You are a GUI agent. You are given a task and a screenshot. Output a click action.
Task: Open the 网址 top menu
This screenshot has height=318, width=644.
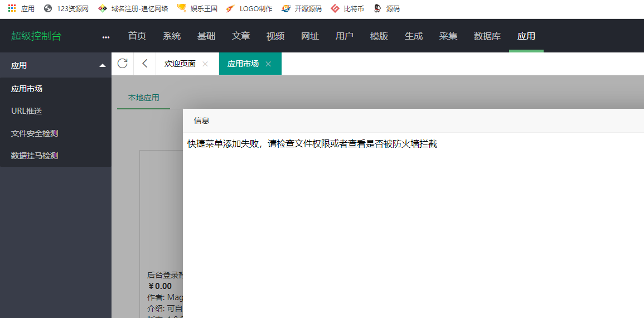(310, 36)
